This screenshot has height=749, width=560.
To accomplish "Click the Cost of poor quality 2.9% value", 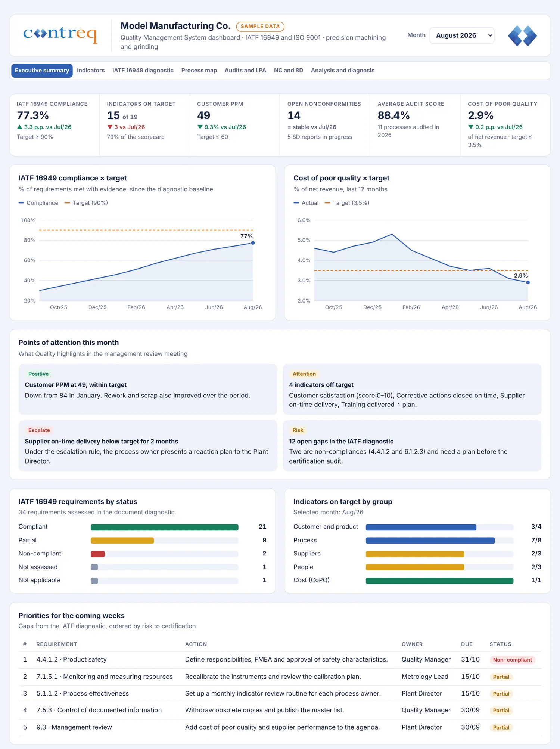I will 480,115.
